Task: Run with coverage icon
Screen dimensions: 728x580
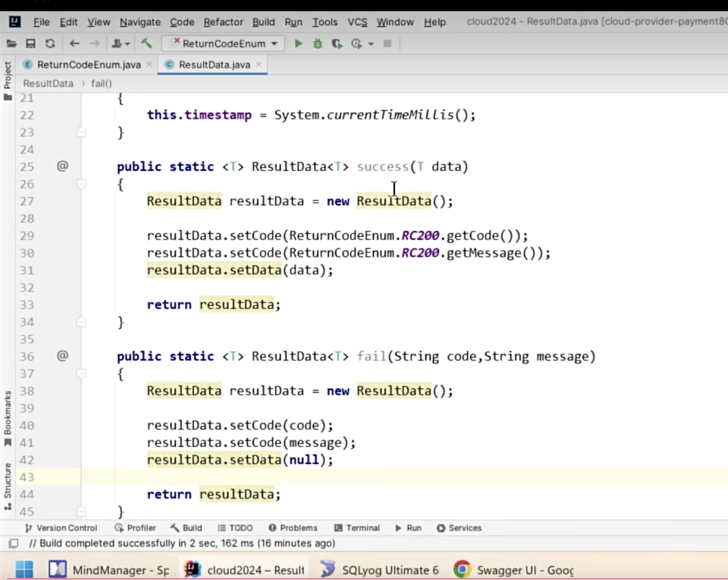Action: tap(337, 44)
